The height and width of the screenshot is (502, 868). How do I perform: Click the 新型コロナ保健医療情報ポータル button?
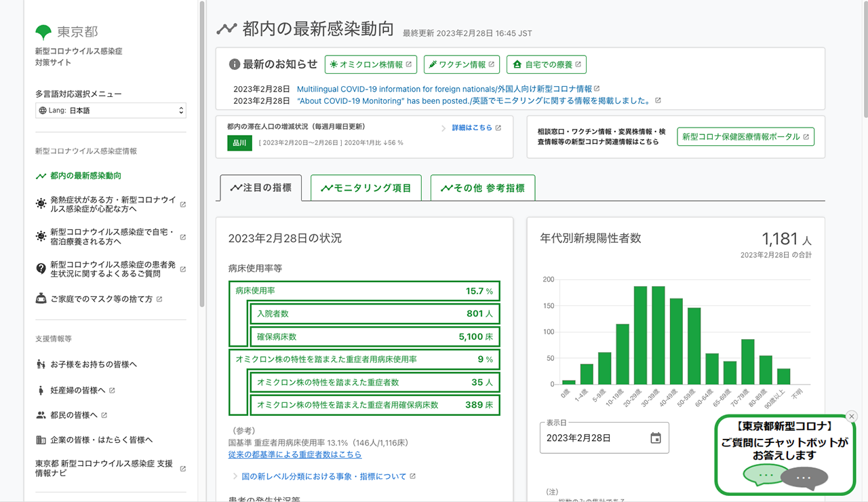pos(746,136)
